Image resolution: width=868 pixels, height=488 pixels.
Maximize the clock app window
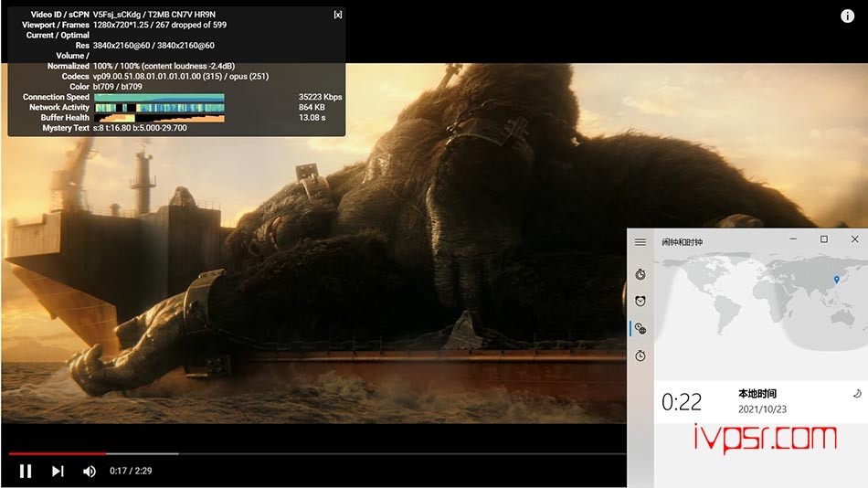(x=824, y=239)
